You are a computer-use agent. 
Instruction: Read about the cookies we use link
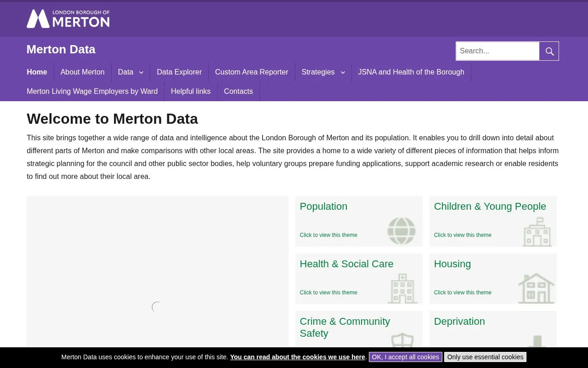tap(298, 357)
